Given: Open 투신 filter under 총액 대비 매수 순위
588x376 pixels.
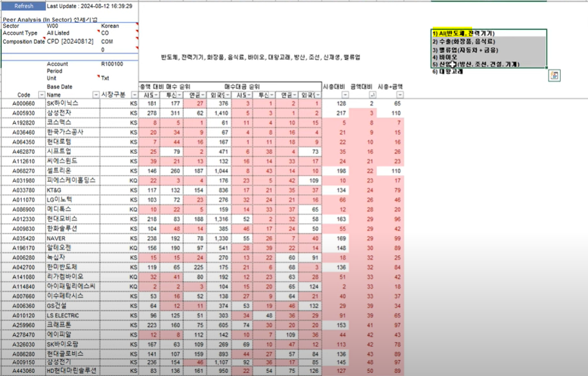Looking at the screenshot, I should pyautogui.click(x=179, y=95).
